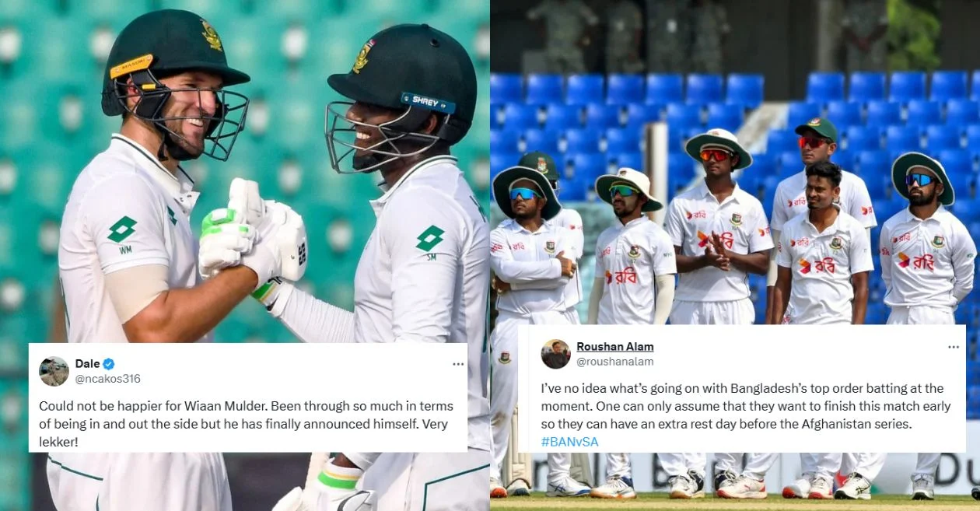Open Dale's display name link

tap(88, 364)
